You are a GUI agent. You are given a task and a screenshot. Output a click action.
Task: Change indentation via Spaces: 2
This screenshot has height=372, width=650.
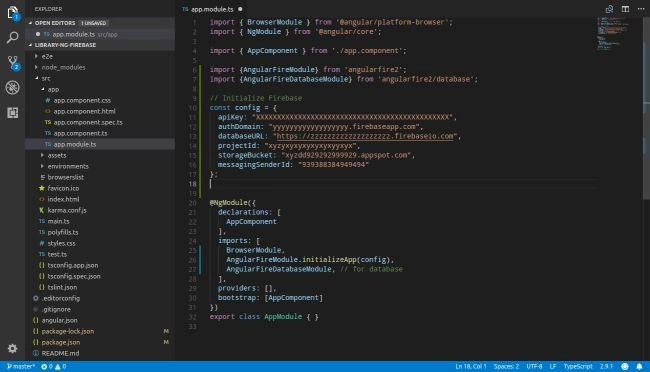[x=506, y=366]
